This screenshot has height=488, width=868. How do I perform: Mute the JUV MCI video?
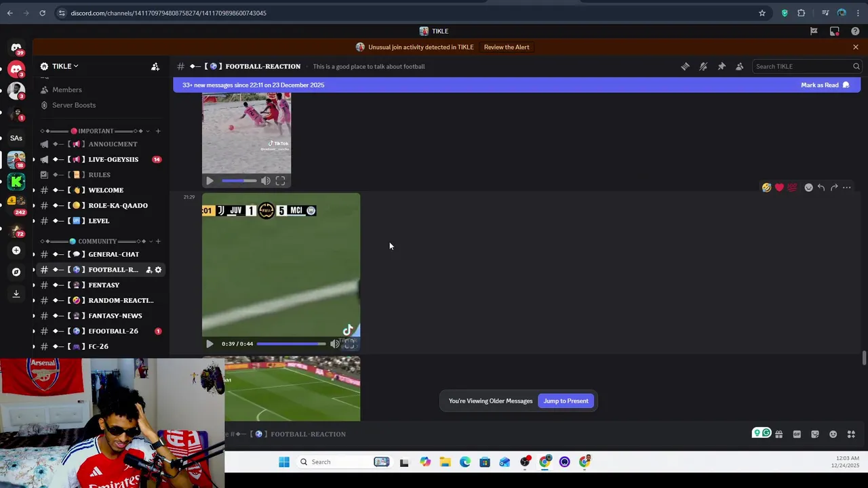[335, 344]
